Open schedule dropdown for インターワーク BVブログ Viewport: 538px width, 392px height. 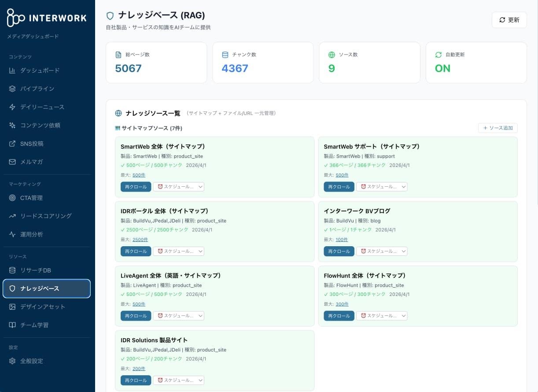381,251
